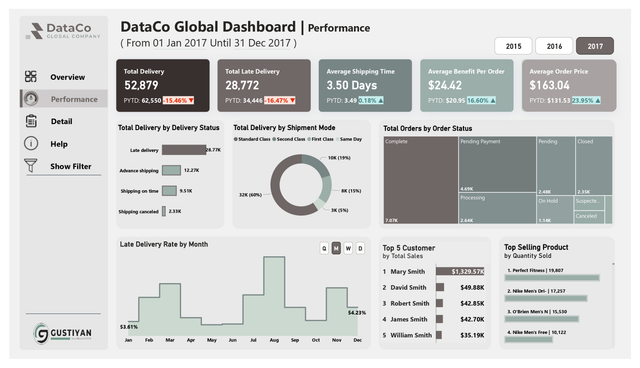Click the Gustiyan logo
The height and width of the screenshot is (368, 640).
click(x=63, y=333)
